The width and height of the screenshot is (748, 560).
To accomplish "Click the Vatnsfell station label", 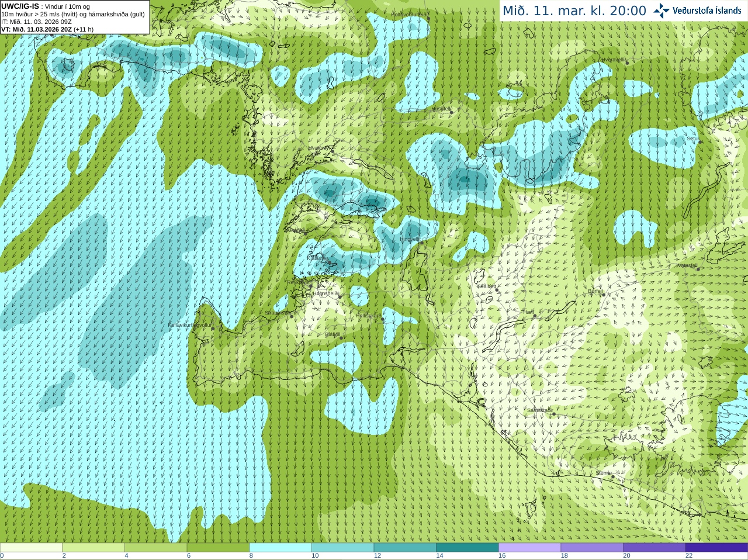I will pos(687,265).
